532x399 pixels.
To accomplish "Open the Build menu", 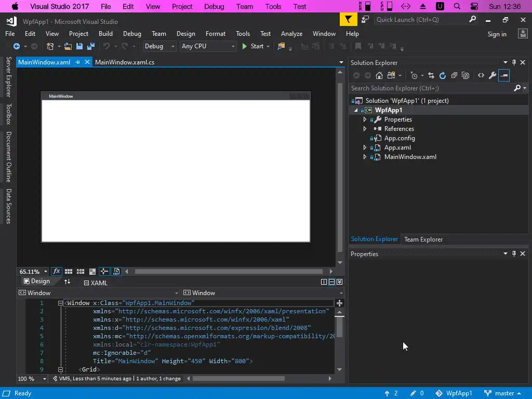I will pos(105,34).
